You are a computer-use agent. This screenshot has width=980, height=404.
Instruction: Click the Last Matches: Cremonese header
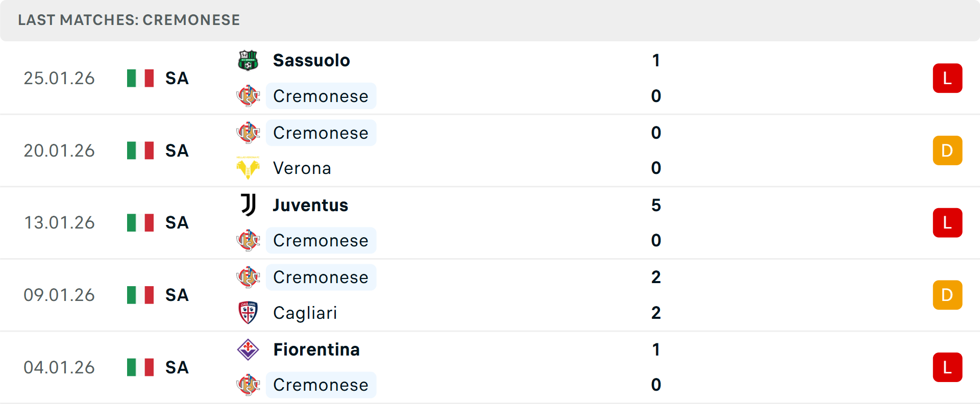coord(129,20)
